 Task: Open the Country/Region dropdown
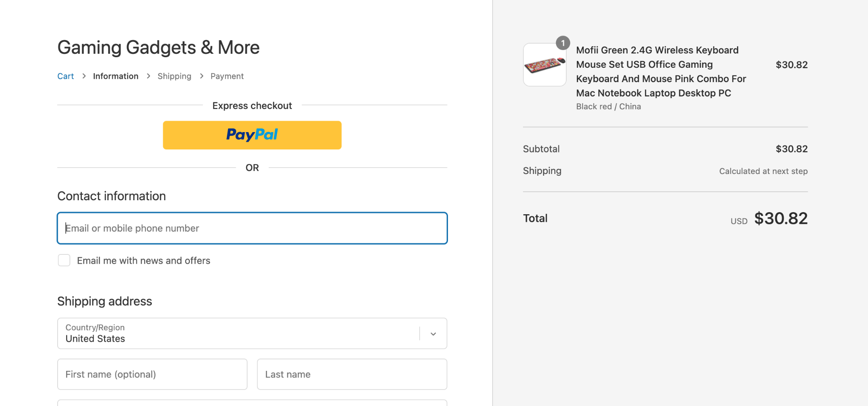237,334
